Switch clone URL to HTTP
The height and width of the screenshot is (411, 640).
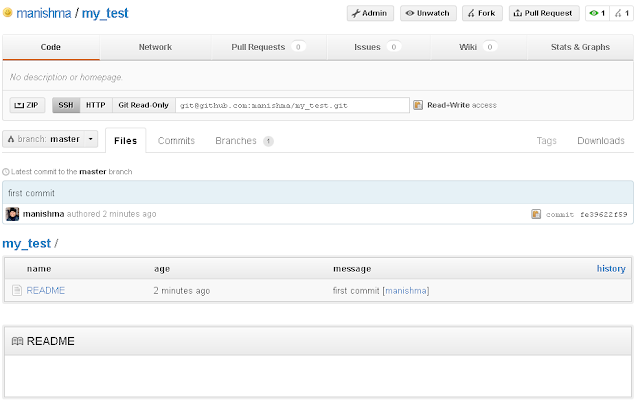pos(95,105)
